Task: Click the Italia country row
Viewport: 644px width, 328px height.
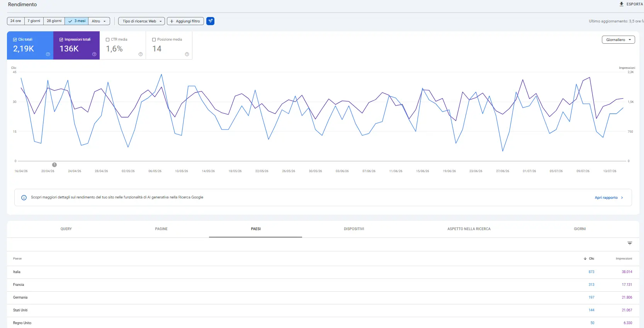Action: tap(323, 272)
